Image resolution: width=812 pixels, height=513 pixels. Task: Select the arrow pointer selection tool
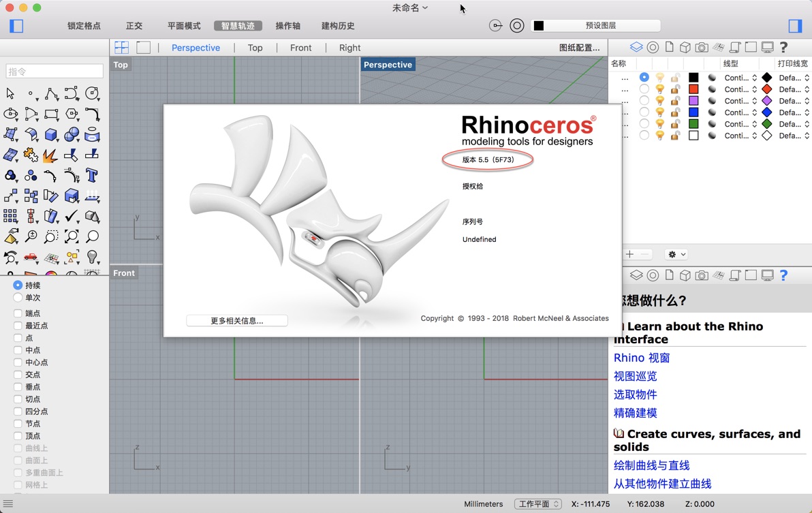10,94
